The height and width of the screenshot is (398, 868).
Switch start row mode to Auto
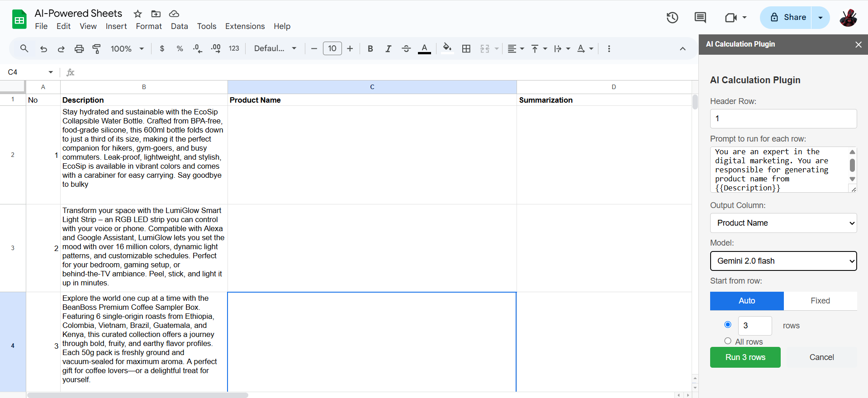(747, 301)
